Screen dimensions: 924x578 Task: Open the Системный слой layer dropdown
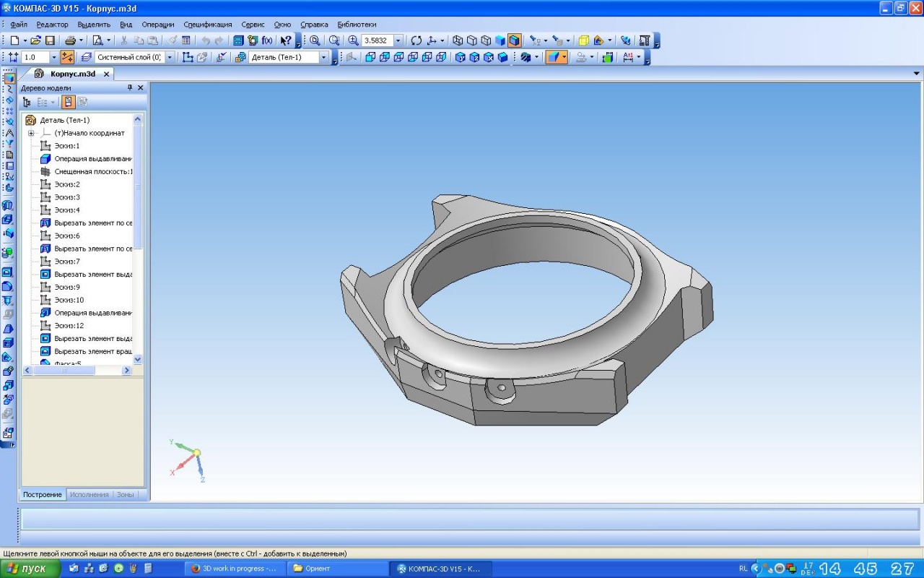click(170, 57)
